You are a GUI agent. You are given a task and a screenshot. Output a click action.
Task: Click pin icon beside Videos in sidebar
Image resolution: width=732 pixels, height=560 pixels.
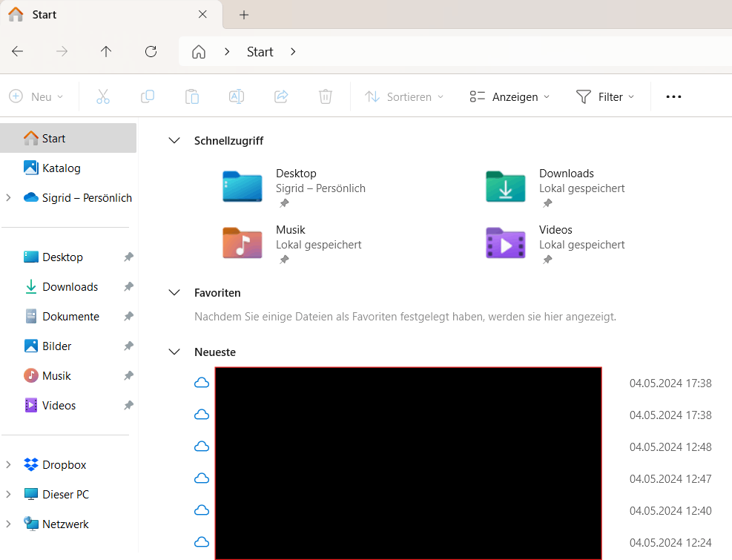coord(128,406)
